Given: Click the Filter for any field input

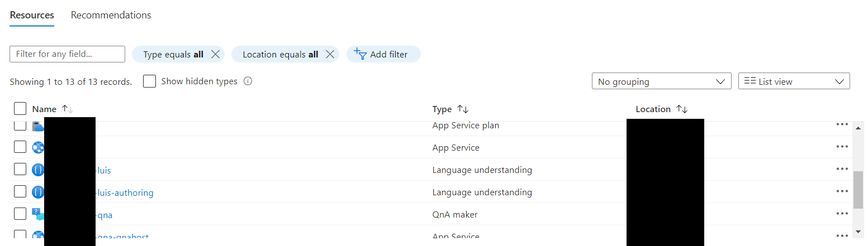Looking at the screenshot, I should point(67,54).
